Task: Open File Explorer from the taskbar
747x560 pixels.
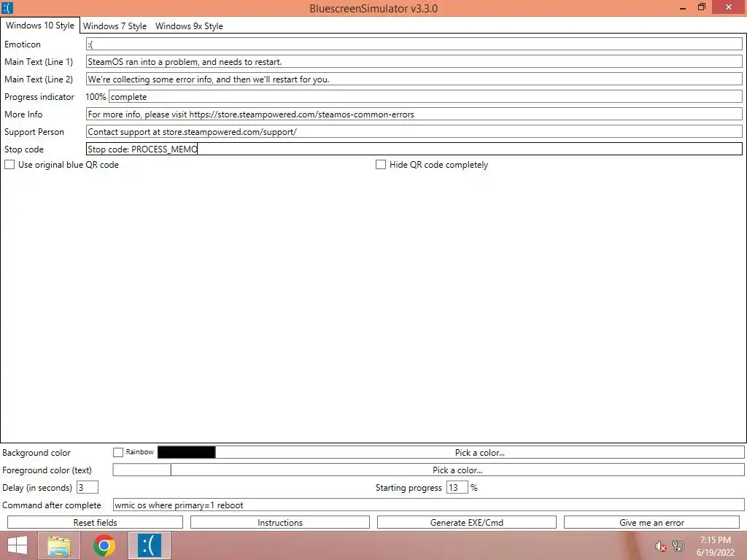Action: point(59,545)
